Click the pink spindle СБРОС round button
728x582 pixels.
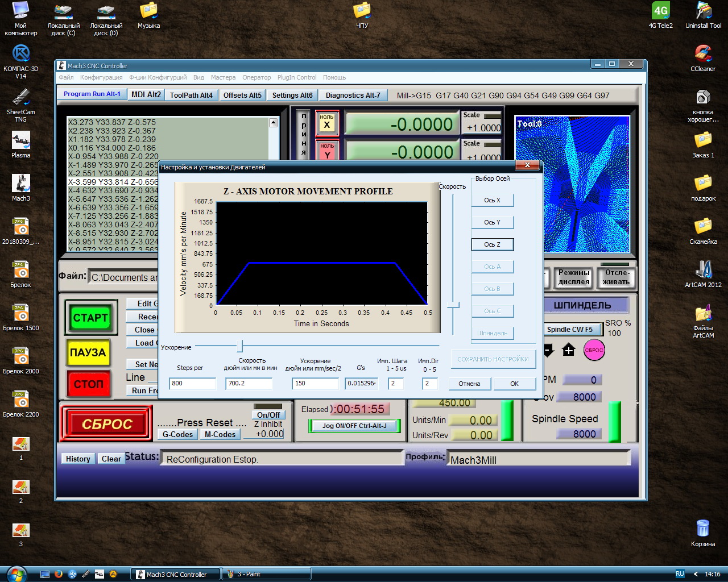[x=594, y=350]
